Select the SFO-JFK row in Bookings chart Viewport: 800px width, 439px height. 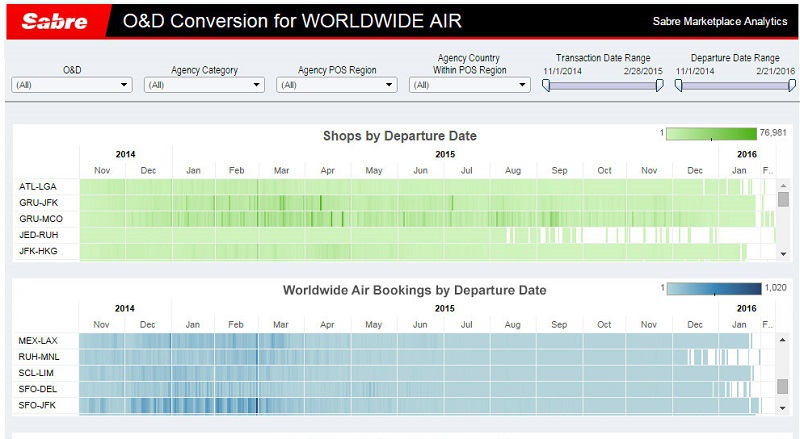pyautogui.click(x=39, y=404)
